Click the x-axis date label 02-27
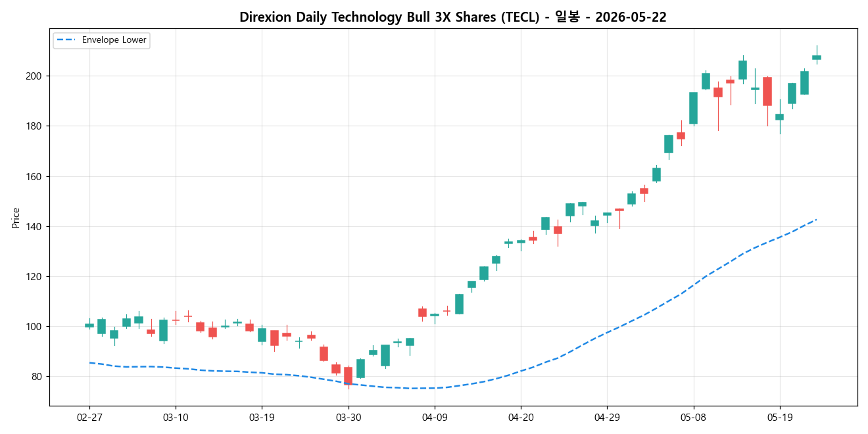This screenshot has height=434, width=868. point(89,418)
